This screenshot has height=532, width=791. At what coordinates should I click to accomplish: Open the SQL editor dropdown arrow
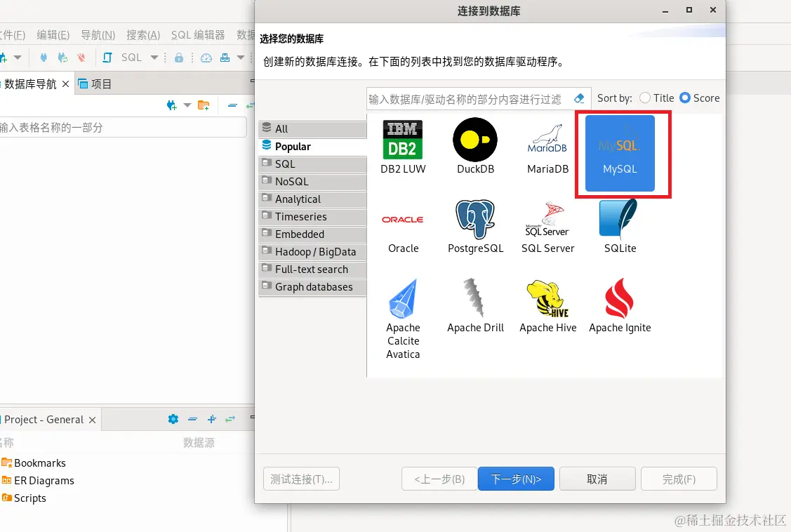coord(154,57)
